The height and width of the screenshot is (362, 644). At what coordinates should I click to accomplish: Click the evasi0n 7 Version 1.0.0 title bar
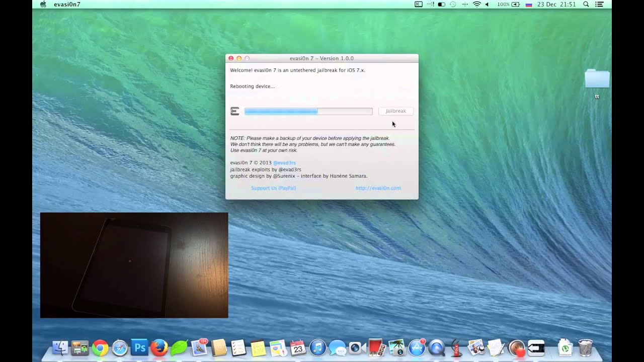[x=322, y=58]
